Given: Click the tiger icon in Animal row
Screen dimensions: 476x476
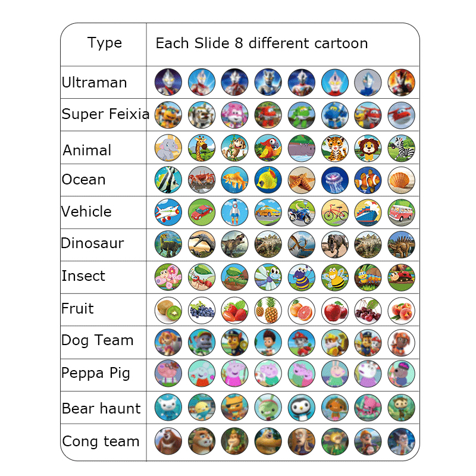Looking at the screenshot, I should point(334,148).
